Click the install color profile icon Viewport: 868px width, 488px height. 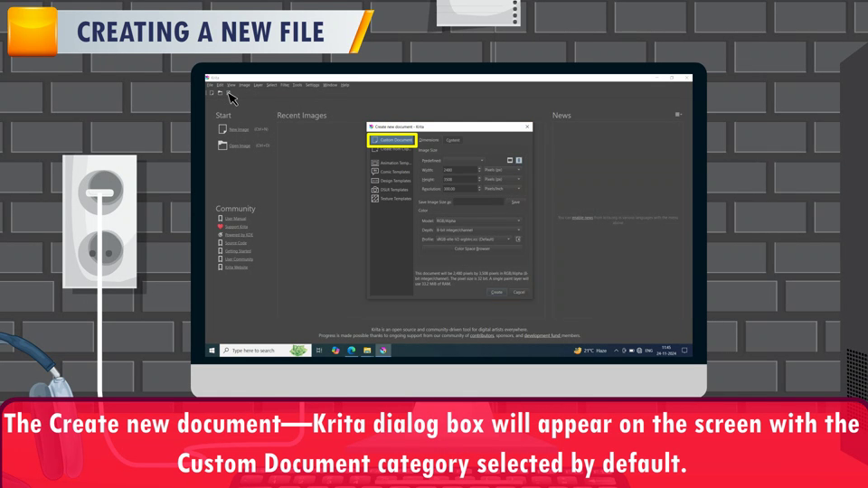pos(518,239)
